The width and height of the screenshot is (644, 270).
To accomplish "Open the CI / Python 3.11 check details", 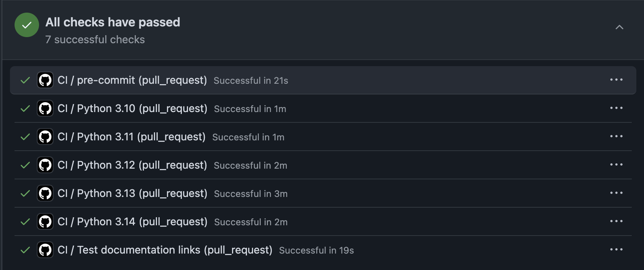I will [132, 137].
